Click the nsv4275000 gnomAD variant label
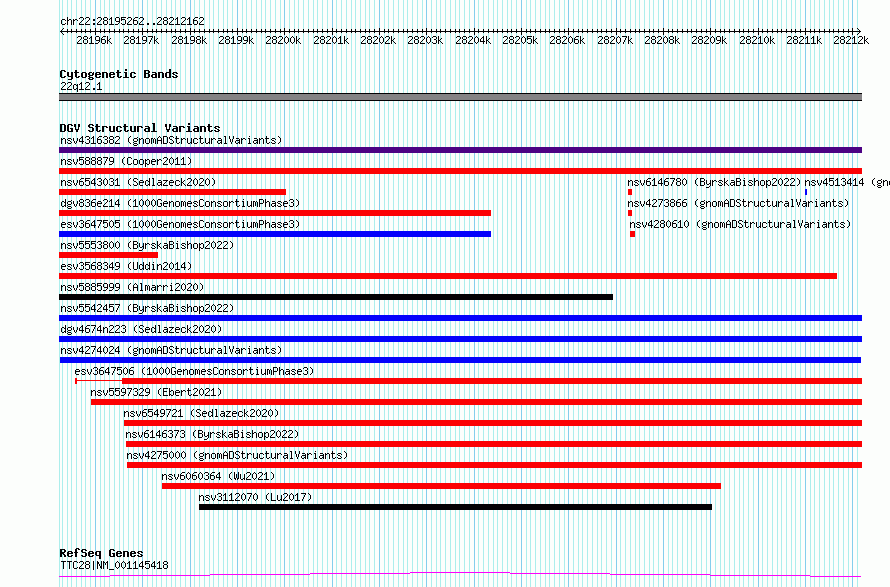 pyautogui.click(x=237, y=455)
